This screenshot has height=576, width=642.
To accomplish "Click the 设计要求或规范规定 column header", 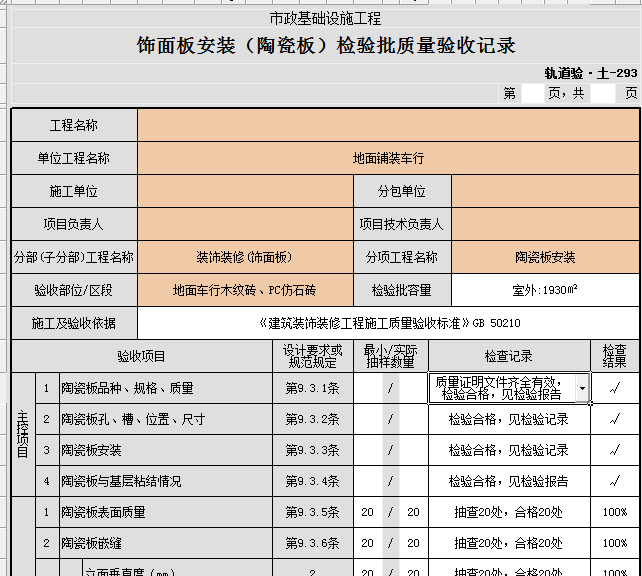I will (312, 356).
